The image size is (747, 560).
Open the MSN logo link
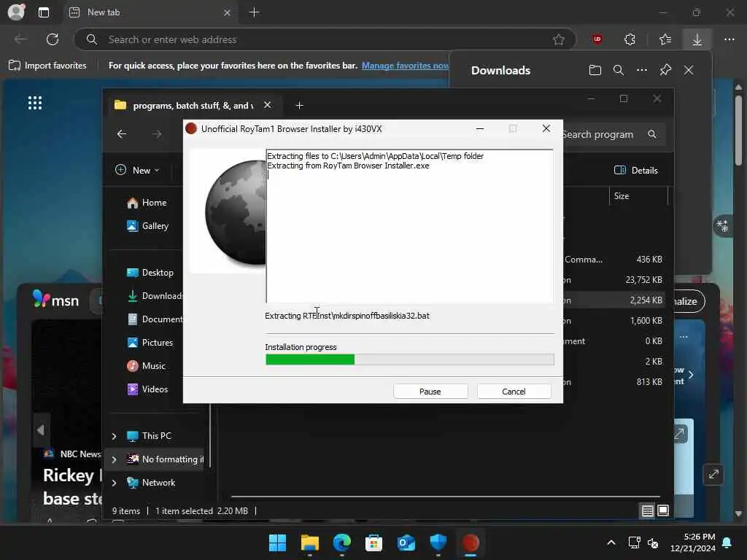tap(55, 300)
